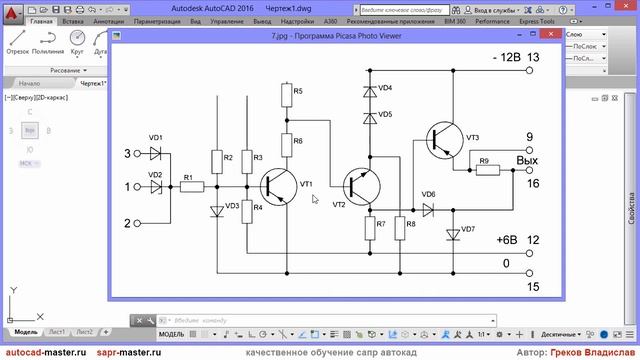Viewport: 640px width, 360px height.
Task: Open the Лист1 layout tab
Action: (x=57, y=332)
